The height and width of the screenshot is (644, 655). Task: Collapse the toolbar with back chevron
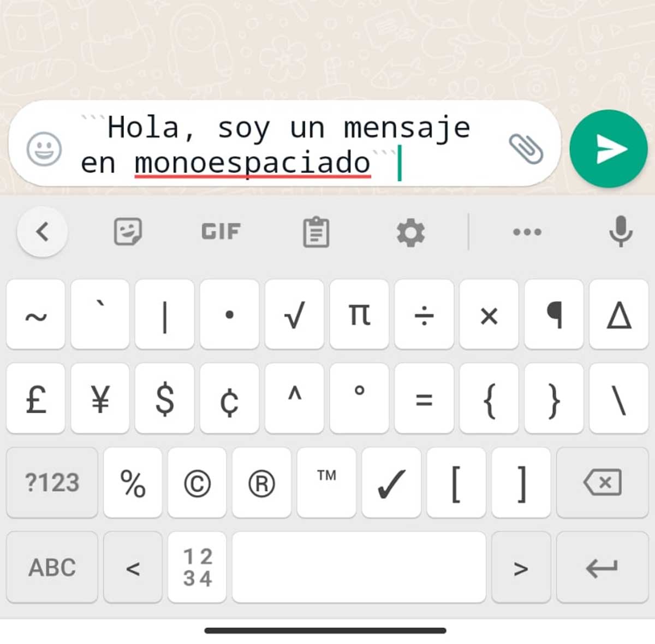[43, 232]
